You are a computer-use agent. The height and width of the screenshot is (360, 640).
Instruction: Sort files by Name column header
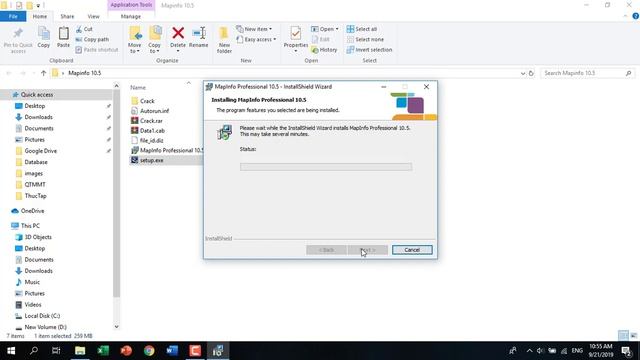point(138,87)
